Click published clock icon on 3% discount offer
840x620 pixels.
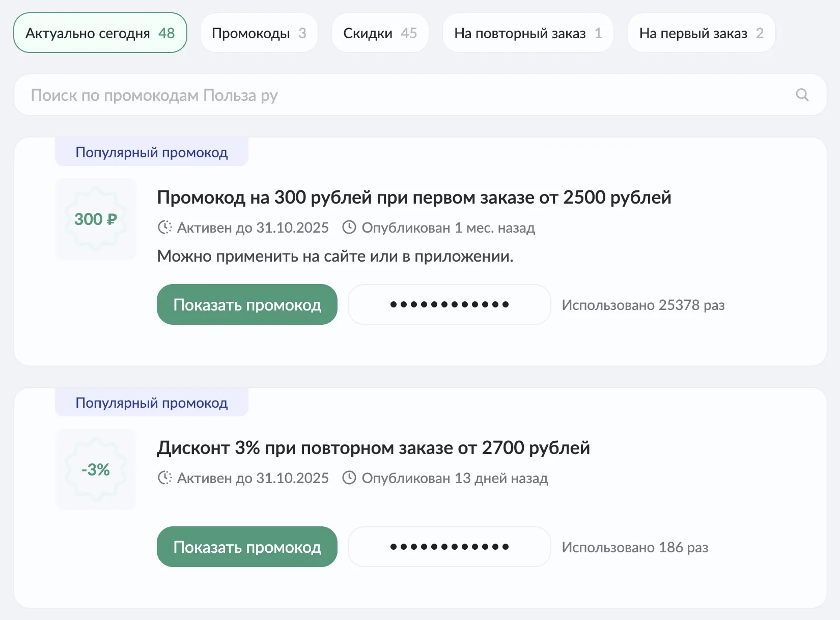[349, 477]
